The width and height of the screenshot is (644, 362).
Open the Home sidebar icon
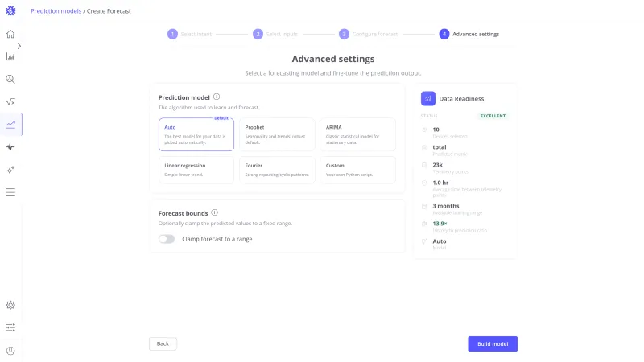point(10,34)
